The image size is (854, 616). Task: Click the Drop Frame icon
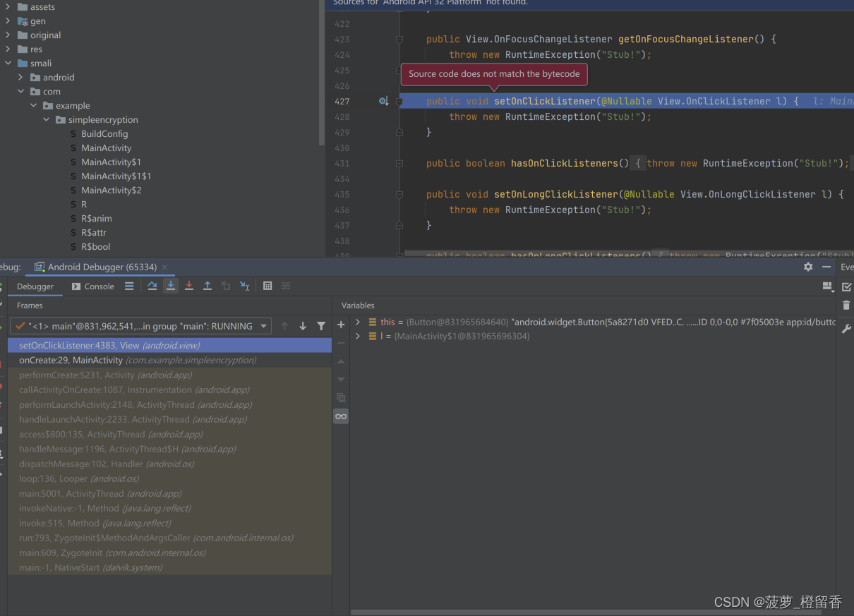(226, 286)
